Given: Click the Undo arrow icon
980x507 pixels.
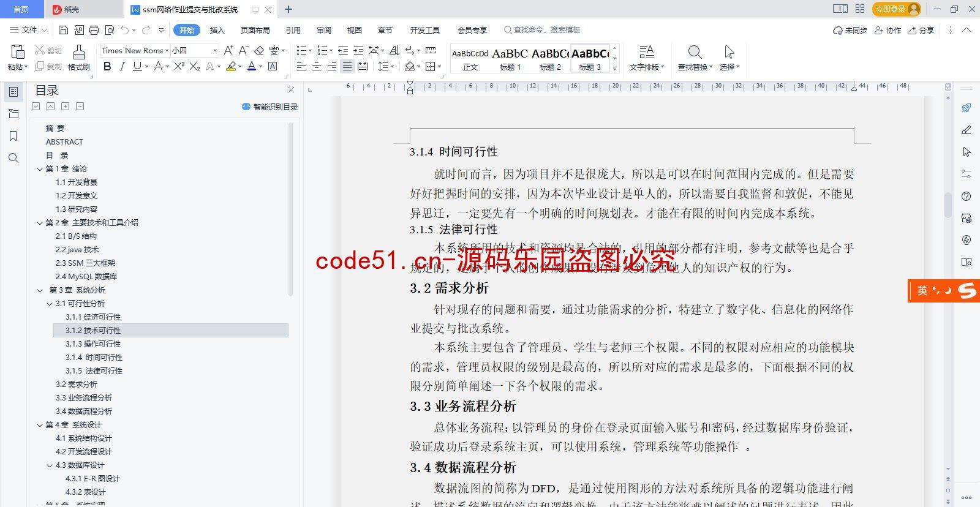Looking at the screenshot, I should click(x=125, y=30).
